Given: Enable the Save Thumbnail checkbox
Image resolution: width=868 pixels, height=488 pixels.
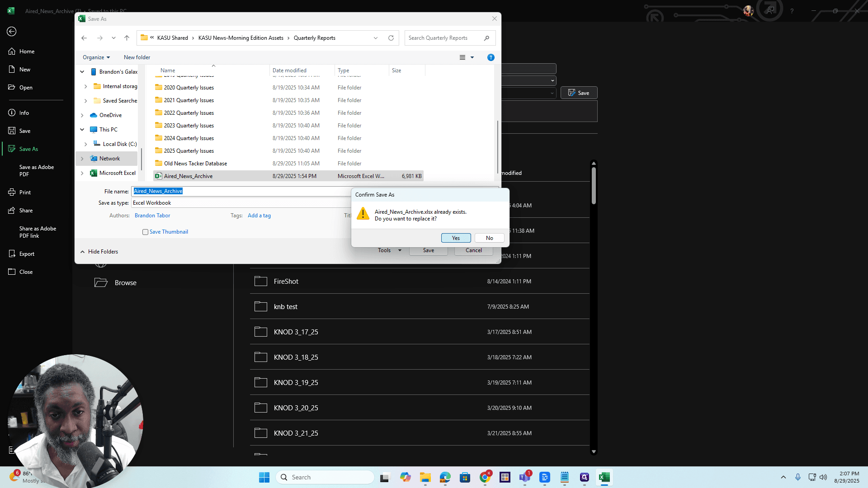Looking at the screenshot, I should pyautogui.click(x=145, y=232).
